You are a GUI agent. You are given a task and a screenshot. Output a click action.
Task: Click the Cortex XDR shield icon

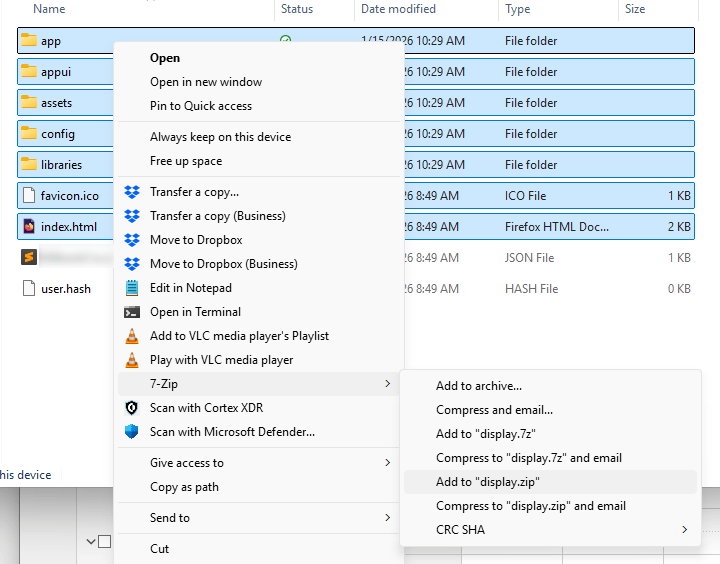coord(131,408)
